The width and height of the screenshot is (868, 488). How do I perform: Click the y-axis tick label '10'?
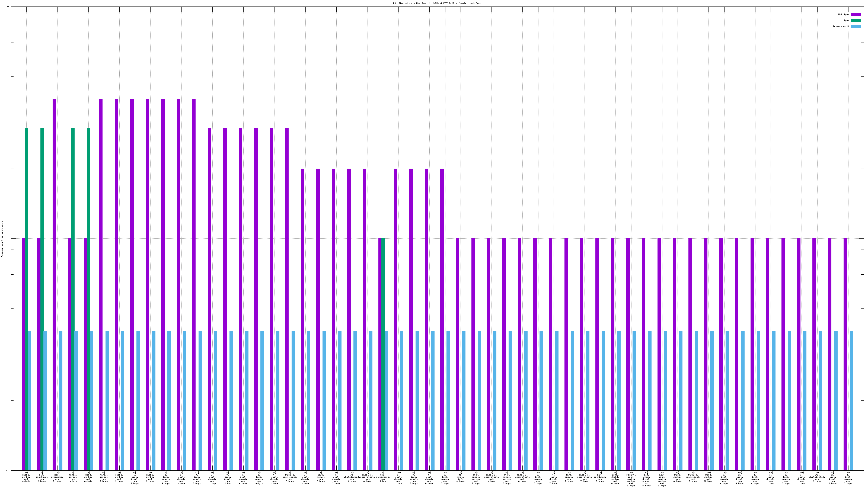(8, 7)
